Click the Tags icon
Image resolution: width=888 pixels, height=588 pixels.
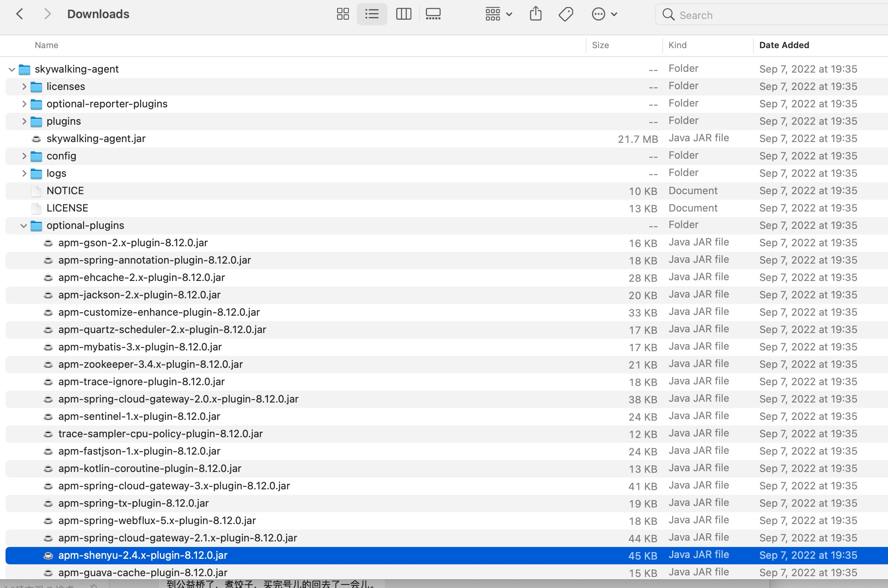click(566, 14)
